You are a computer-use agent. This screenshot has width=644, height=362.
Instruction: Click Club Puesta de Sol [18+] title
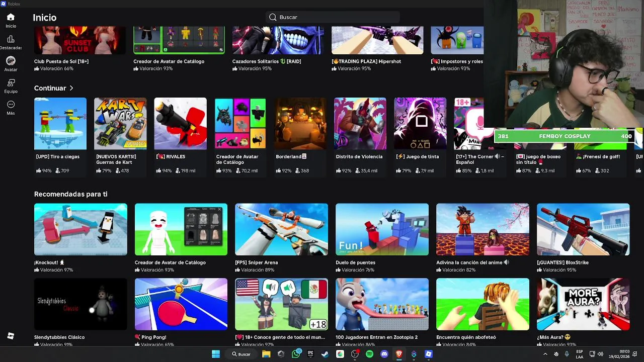pos(61,61)
